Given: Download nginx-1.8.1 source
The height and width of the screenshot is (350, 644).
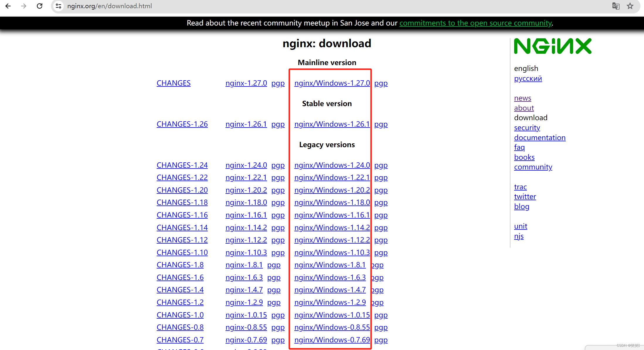Looking at the screenshot, I should click(244, 265).
